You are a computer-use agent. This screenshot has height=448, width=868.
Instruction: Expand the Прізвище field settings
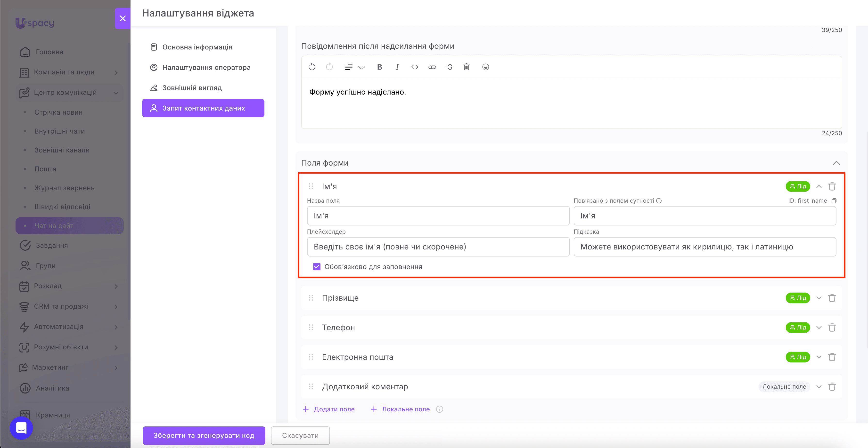tap(819, 298)
